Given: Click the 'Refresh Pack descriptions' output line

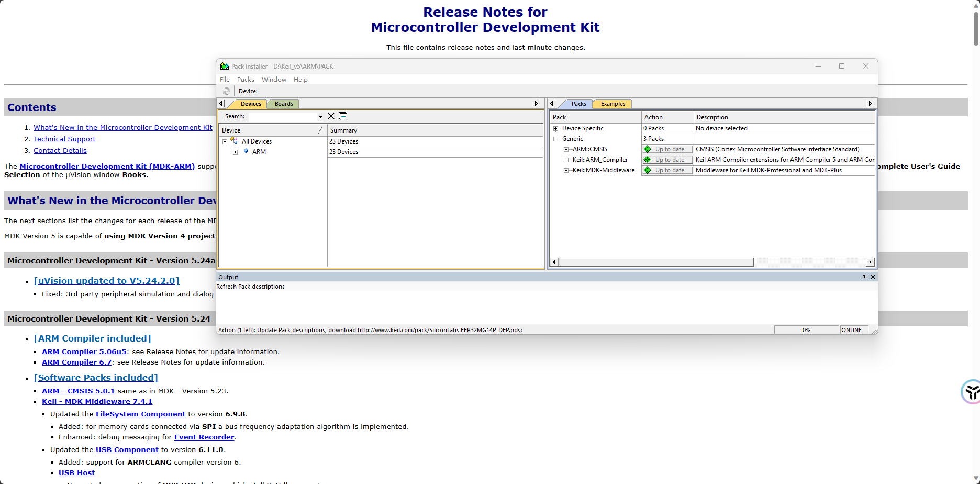Looking at the screenshot, I should (x=251, y=287).
